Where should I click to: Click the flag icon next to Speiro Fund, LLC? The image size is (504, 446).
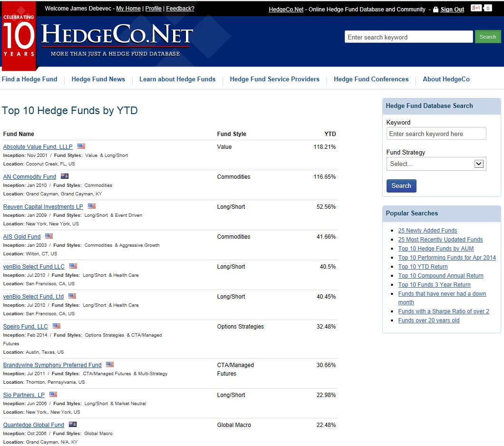[x=57, y=326]
